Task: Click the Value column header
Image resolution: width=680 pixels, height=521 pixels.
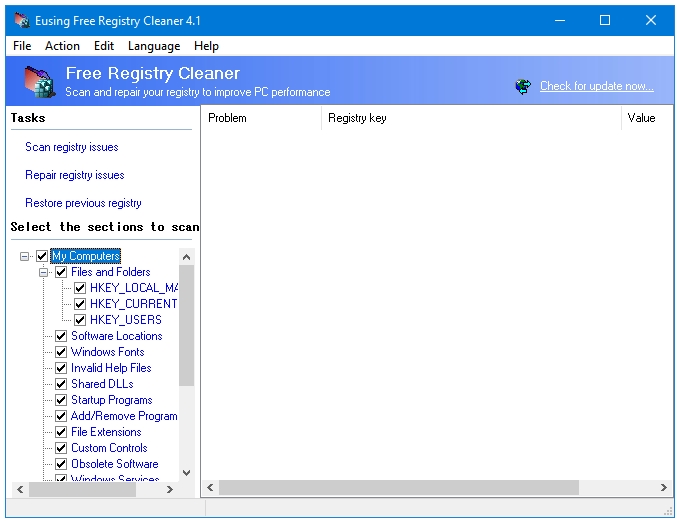Action: click(647, 118)
